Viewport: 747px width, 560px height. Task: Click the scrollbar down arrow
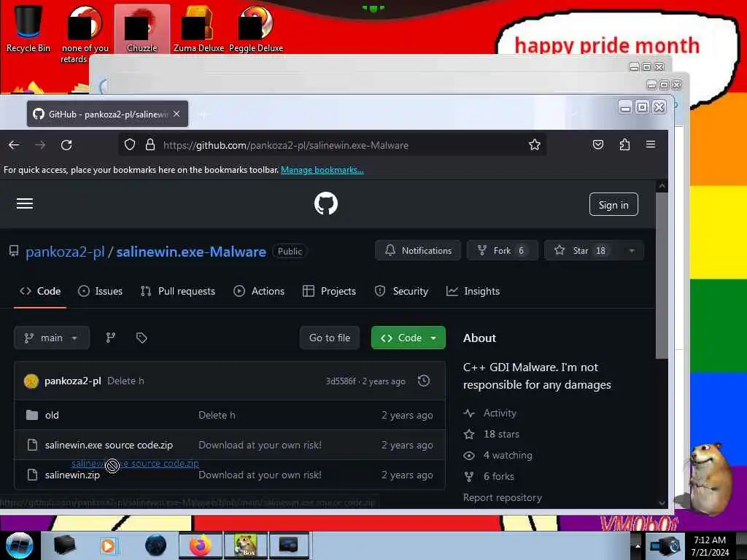click(x=662, y=502)
